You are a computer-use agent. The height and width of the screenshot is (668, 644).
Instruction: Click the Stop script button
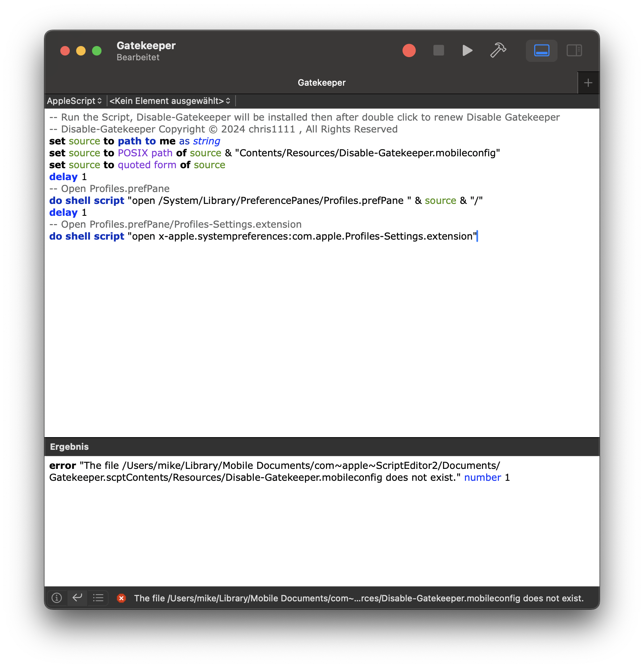click(439, 50)
